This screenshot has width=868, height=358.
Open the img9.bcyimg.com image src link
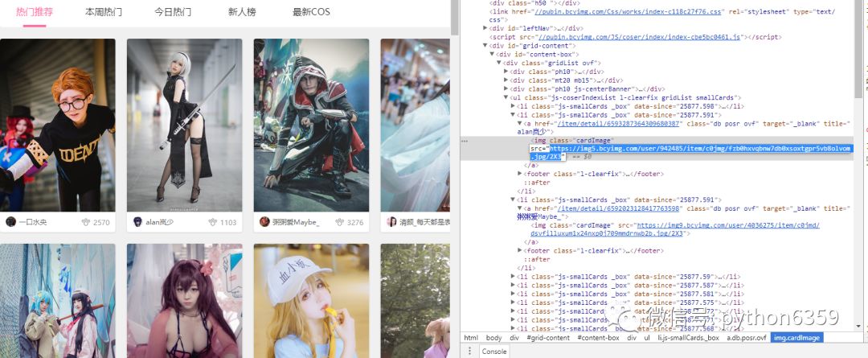pyautogui.click(x=728, y=225)
